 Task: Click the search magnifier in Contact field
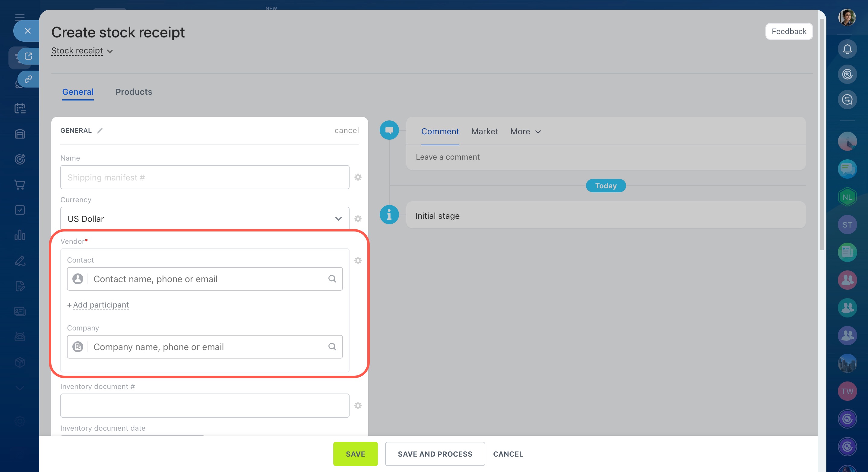pos(332,279)
